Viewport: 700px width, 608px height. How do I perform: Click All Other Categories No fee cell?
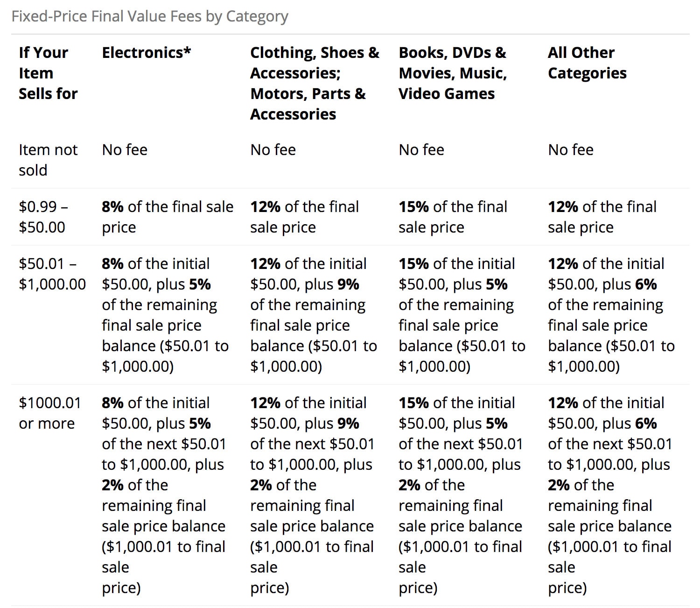(x=571, y=149)
